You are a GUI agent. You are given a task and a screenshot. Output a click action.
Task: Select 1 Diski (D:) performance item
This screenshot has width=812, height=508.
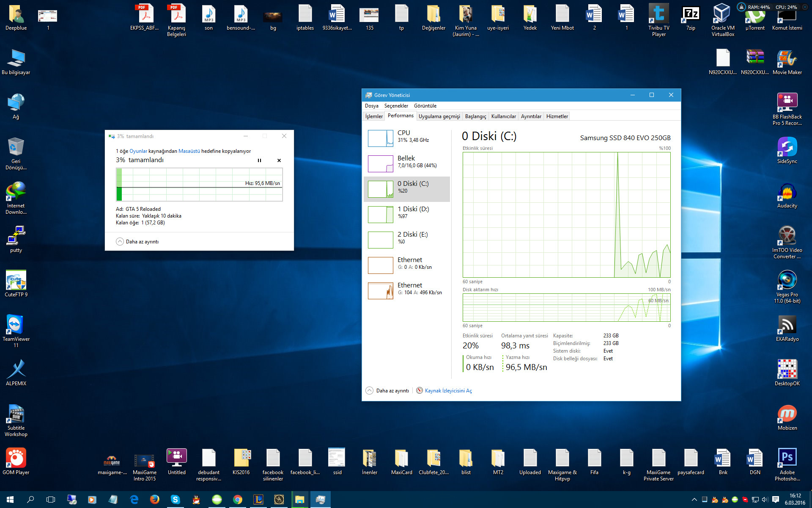coord(407,214)
